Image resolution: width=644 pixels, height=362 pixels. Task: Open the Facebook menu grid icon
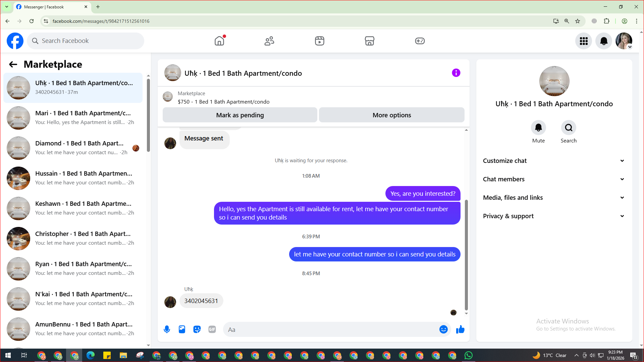click(584, 41)
